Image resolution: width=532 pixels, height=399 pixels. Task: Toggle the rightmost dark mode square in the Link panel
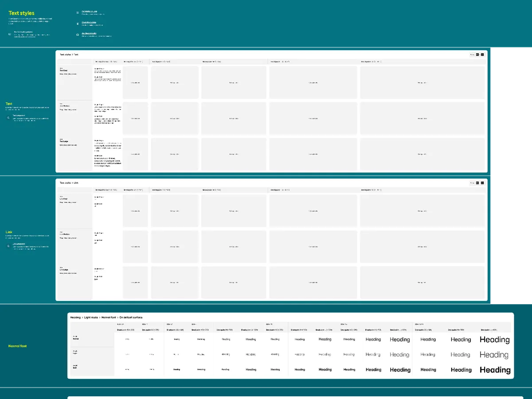coord(482,183)
